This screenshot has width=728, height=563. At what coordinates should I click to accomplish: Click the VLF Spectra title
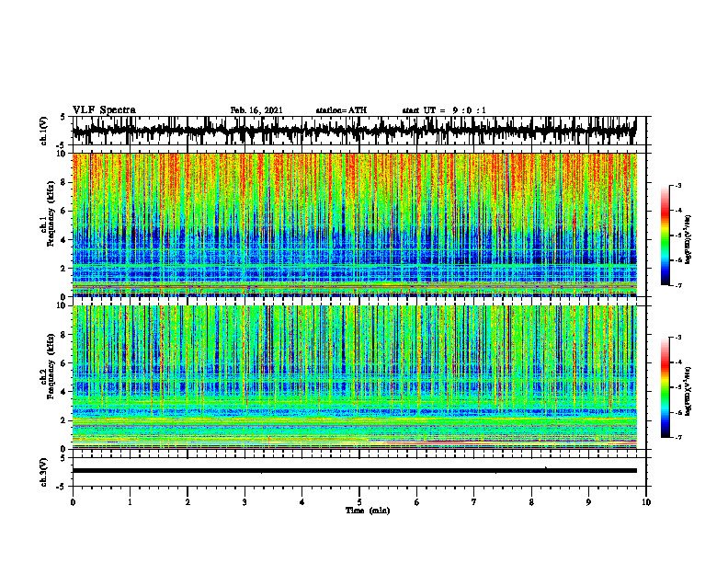click(104, 110)
